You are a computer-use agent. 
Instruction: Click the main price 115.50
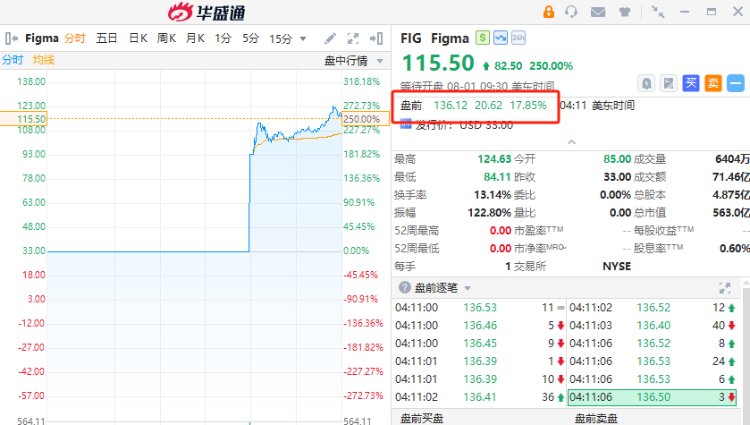(x=438, y=63)
